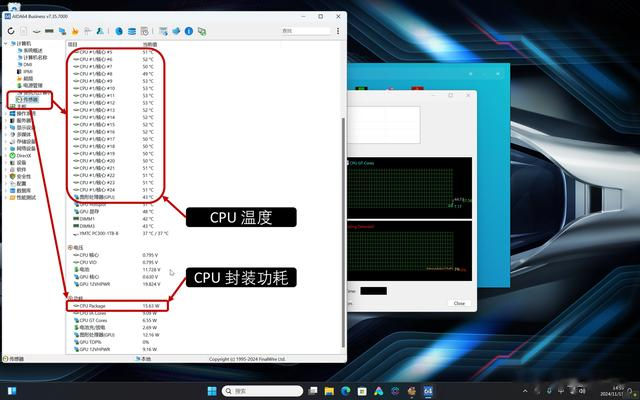Click the green dual-monitor icon in toolbar
The image size is (640, 400).
coord(202,31)
